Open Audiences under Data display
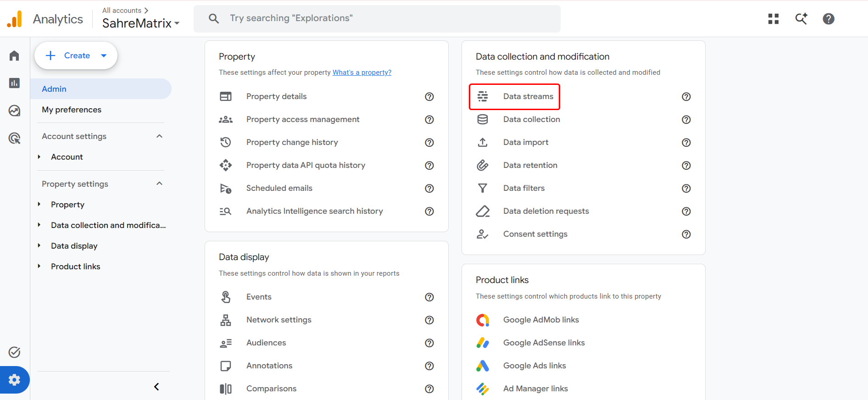This screenshot has width=868, height=400. 266,343
